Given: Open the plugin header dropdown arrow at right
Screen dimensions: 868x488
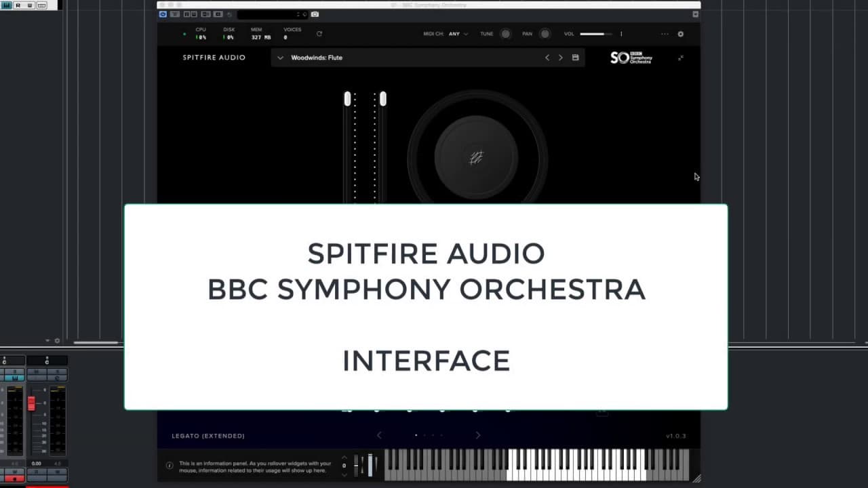Looking at the screenshot, I should [x=695, y=14].
